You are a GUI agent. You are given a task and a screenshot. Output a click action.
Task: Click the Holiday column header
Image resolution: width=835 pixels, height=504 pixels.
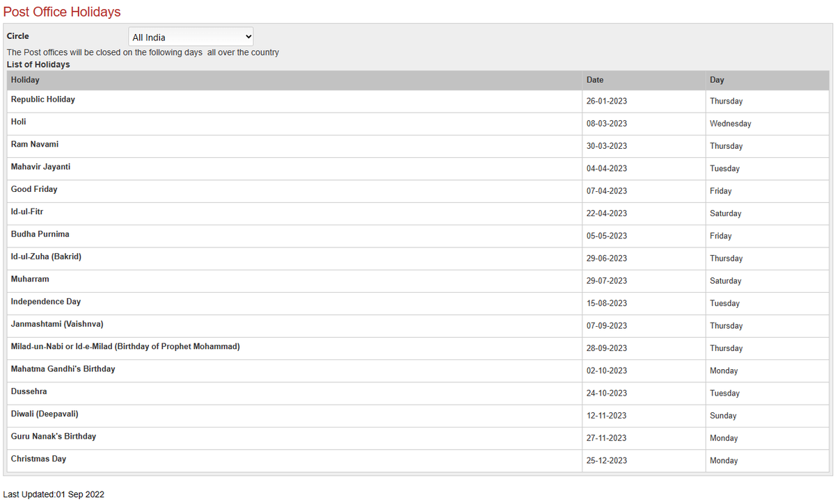pos(25,80)
